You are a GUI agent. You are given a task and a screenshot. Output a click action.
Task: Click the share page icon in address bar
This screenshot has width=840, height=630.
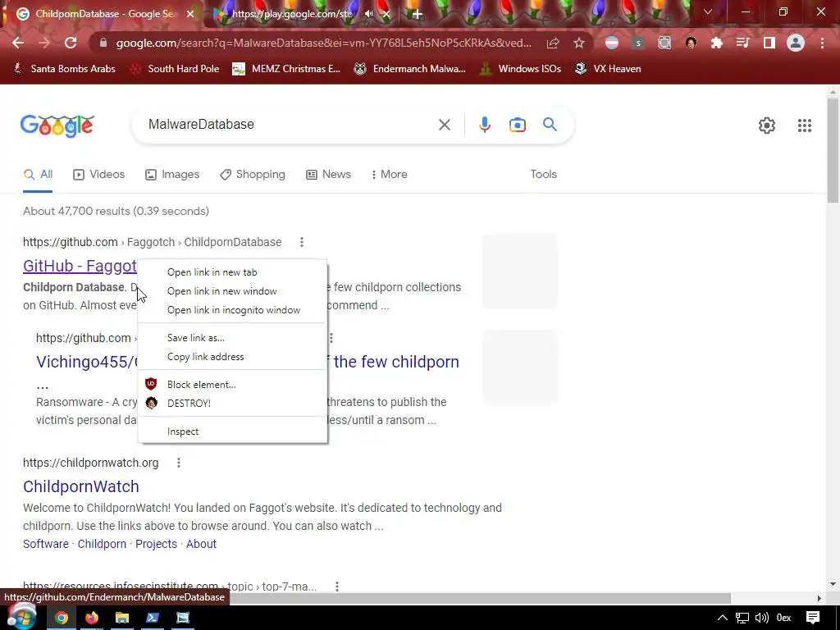553,43
